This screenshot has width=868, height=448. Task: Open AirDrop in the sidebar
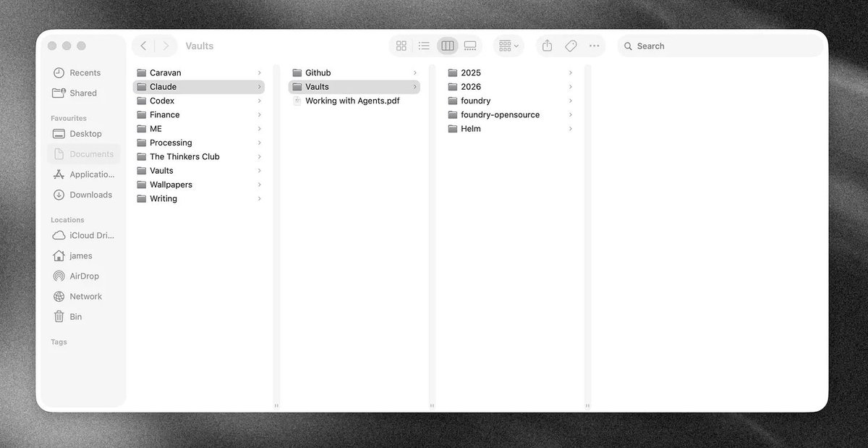[x=84, y=276]
